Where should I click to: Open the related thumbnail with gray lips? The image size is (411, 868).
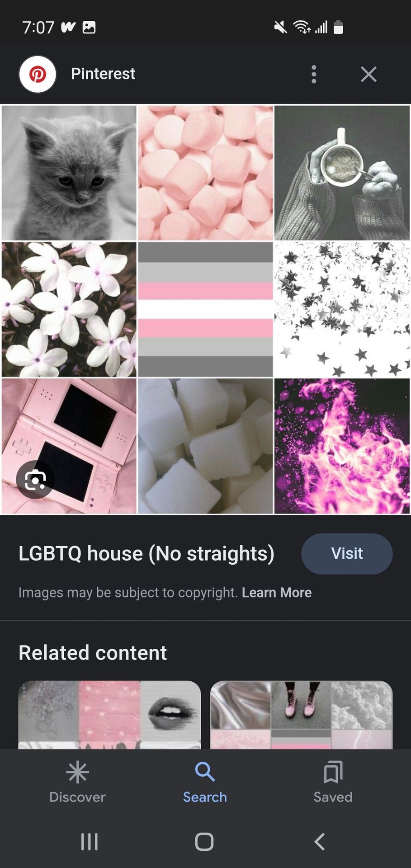pyautogui.click(x=109, y=715)
